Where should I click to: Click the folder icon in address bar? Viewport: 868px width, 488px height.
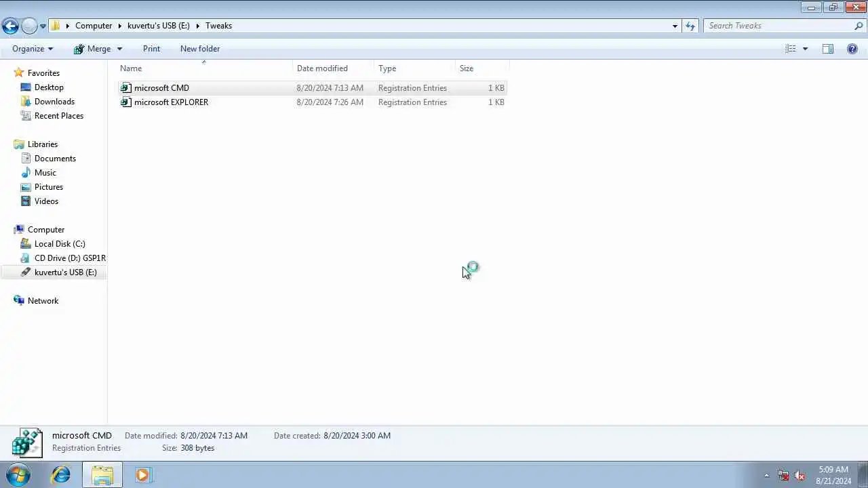pos(56,26)
